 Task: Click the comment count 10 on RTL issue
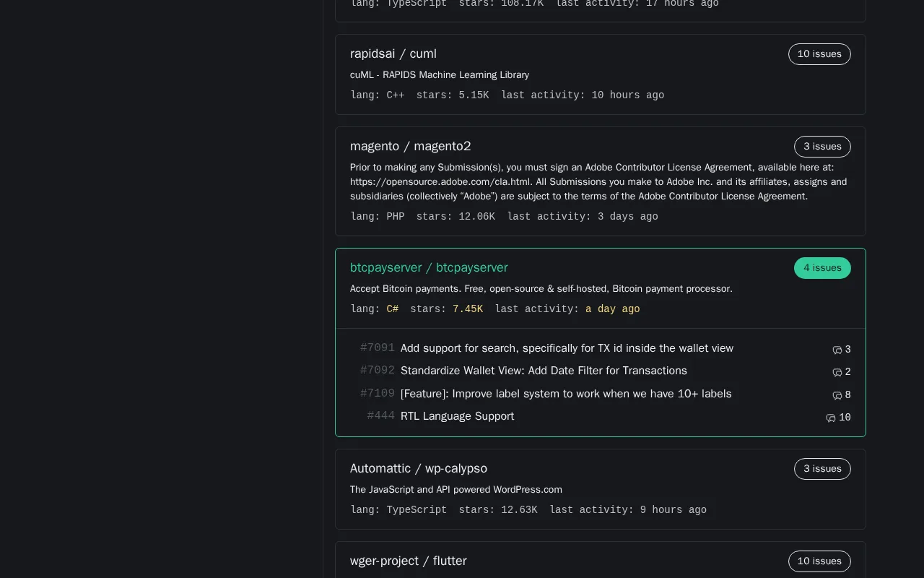pyautogui.click(x=845, y=418)
